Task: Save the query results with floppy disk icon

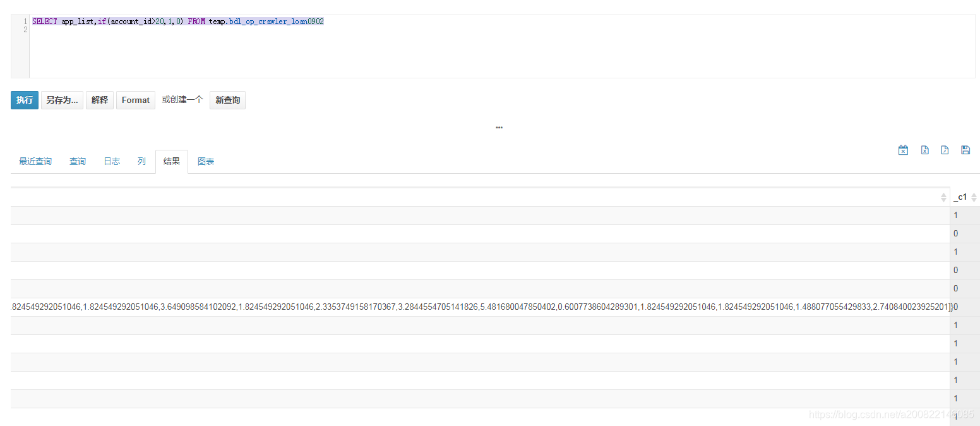Action: pos(965,150)
